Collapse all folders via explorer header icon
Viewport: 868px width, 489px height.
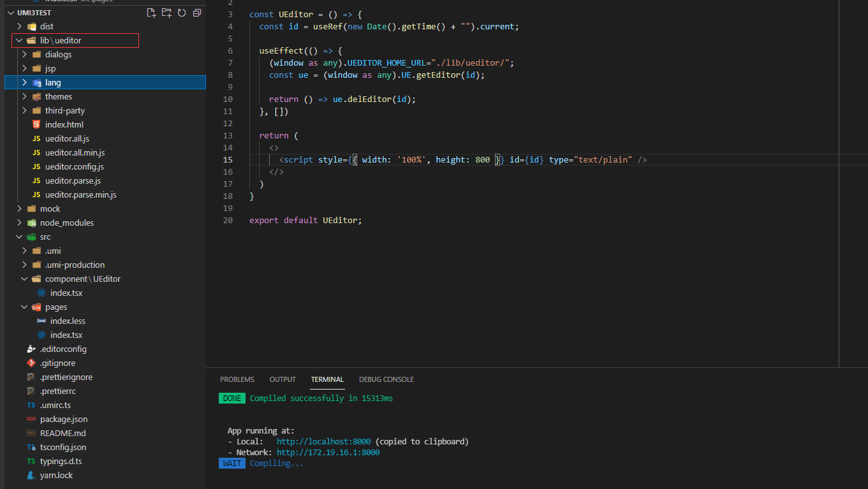(197, 13)
